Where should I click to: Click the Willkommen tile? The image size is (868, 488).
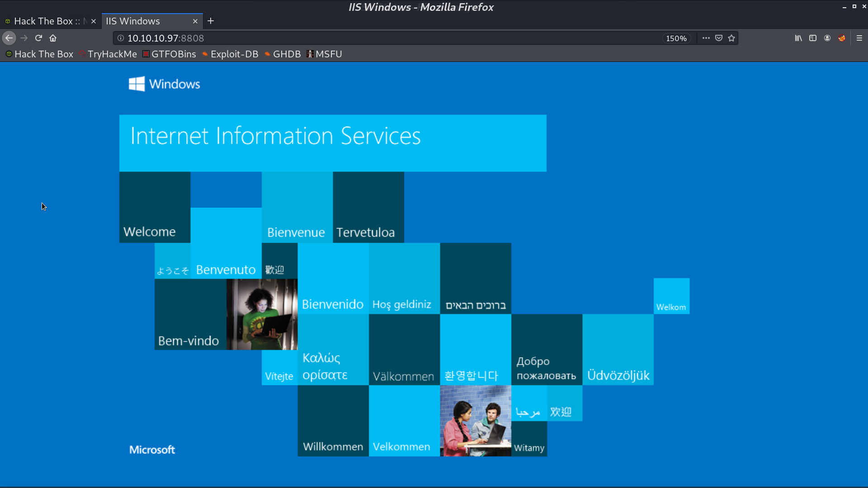[x=333, y=421]
